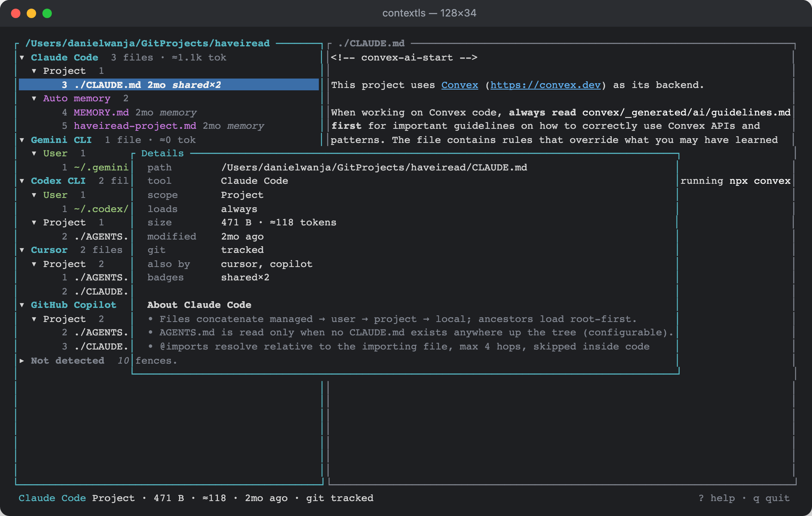
Task: Click the 'convex-ai-start' comment line
Action: pyautogui.click(x=404, y=57)
